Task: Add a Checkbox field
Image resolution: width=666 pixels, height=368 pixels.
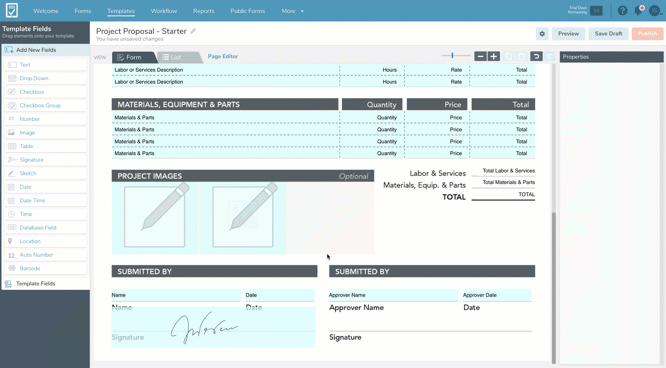Action: (46, 92)
